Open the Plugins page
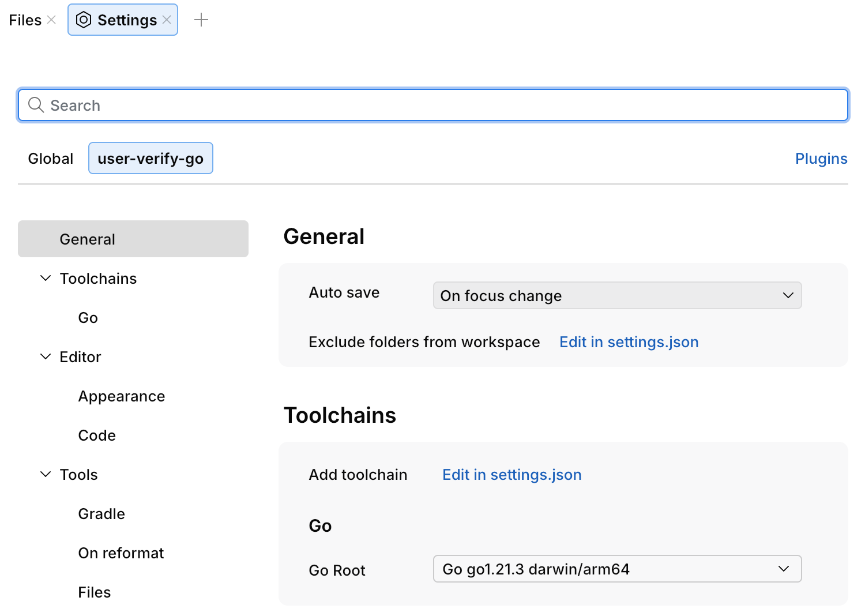Viewport: 865px width, 616px height. pos(821,158)
